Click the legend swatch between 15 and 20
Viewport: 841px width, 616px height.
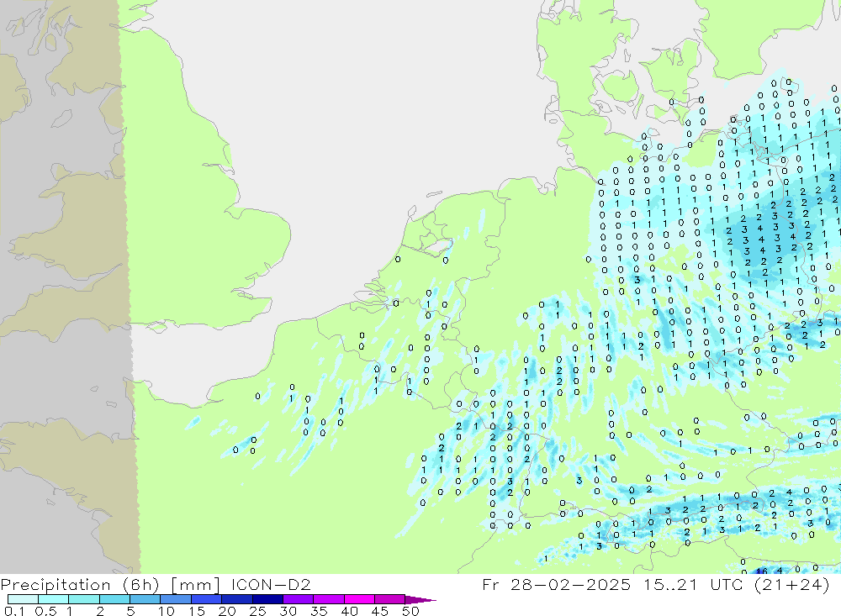pyautogui.click(x=207, y=599)
